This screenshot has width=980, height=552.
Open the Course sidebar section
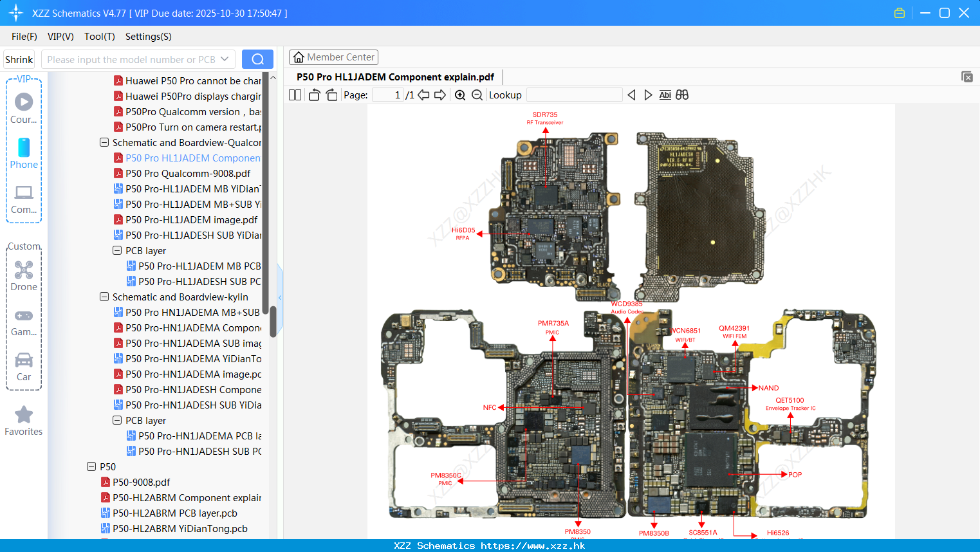pyautogui.click(x=24, y=108)
